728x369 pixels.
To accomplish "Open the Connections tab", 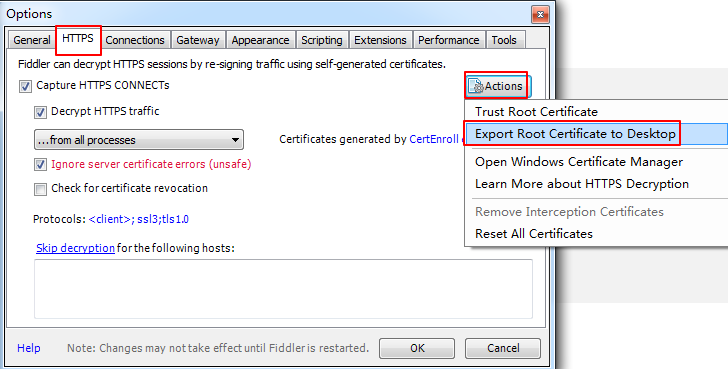I will tap(135, 40).
